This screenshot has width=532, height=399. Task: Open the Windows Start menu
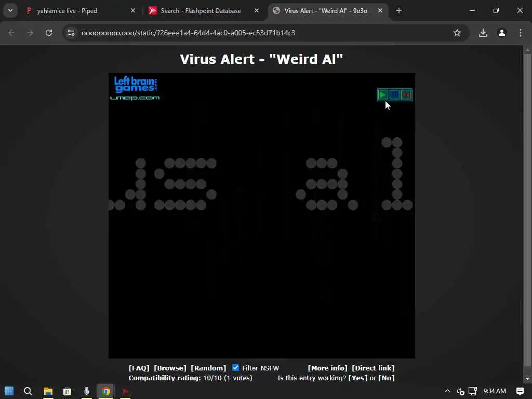[x=9, y=391]
